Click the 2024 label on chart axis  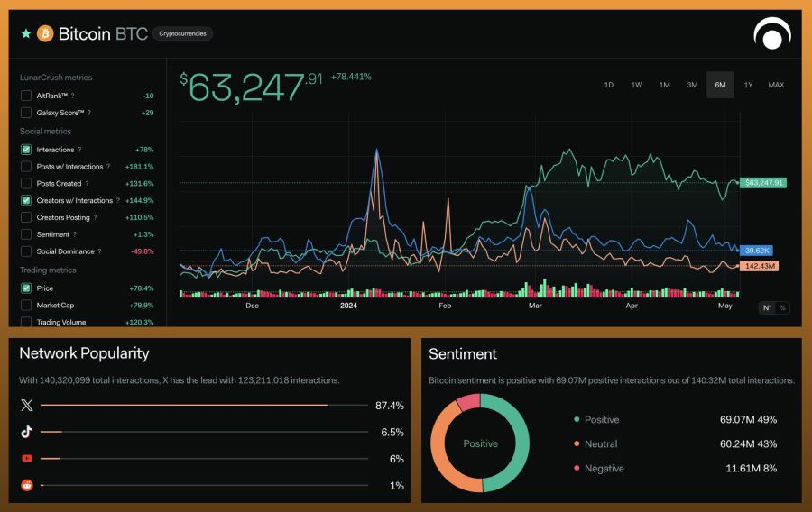point(348,306)
